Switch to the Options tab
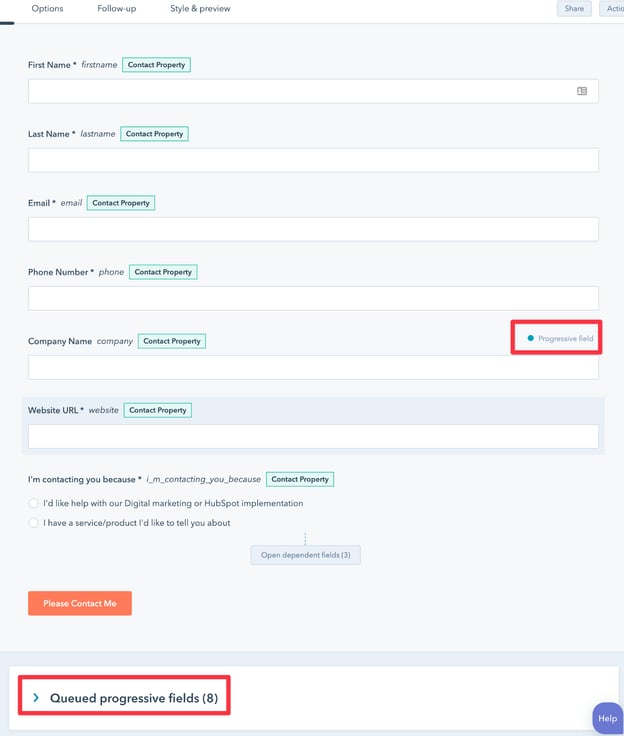 [x=47, y=9]
